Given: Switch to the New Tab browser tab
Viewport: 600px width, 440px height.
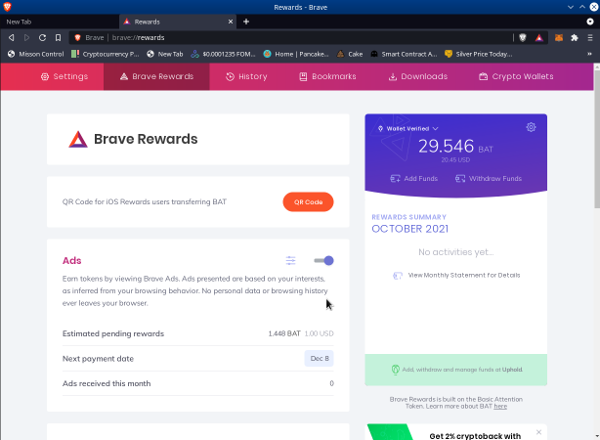Looking at the screenshot, I should [59, 22].
